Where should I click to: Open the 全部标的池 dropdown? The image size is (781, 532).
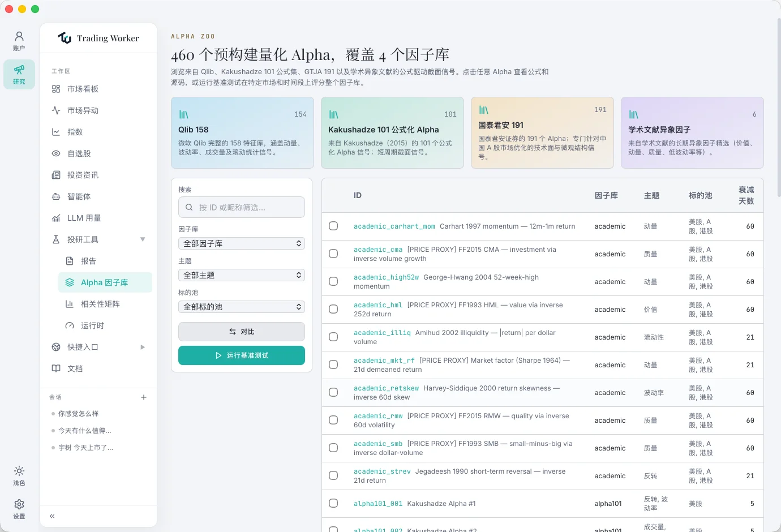(242, 307)
